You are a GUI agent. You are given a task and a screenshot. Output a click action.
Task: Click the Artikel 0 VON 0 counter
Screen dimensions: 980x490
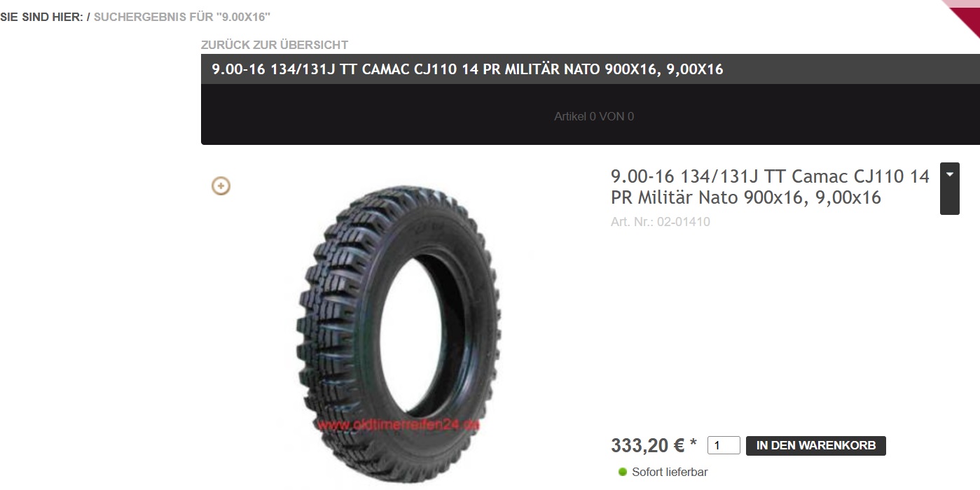tap(594, 117)
